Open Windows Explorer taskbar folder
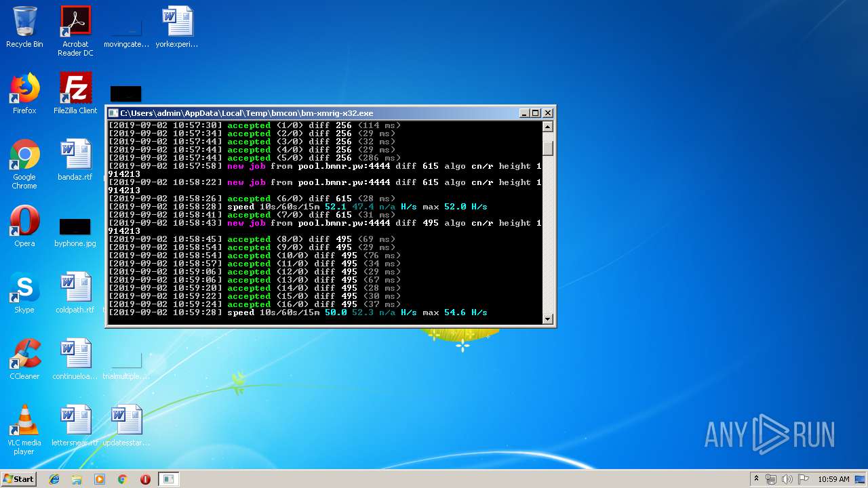The height and width of the screenshot is (488, 868). point(77,479)
